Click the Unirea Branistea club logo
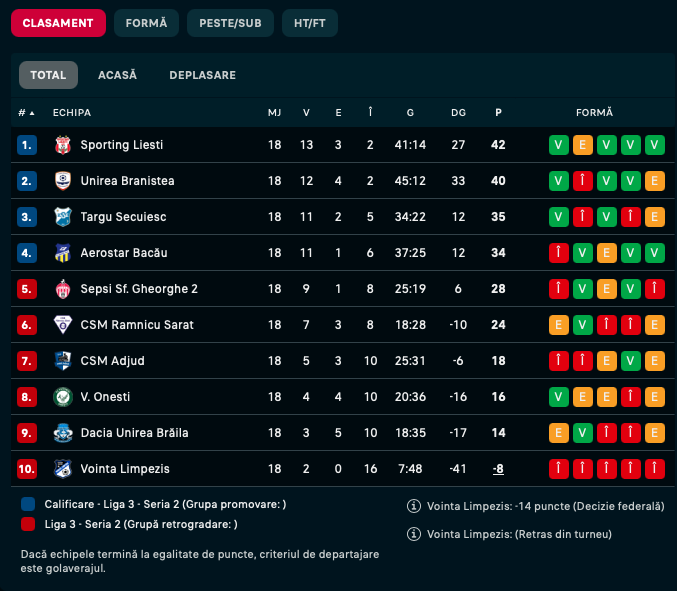Image resolution: width=677 pixels, height=591 pixels. pyautogui.click(x=63, y=181)
